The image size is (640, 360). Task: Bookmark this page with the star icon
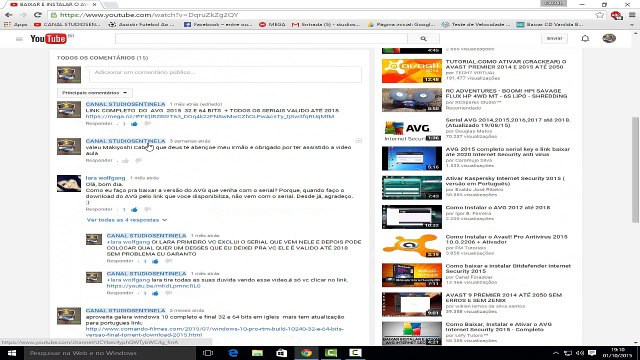(x=599, y=15)
